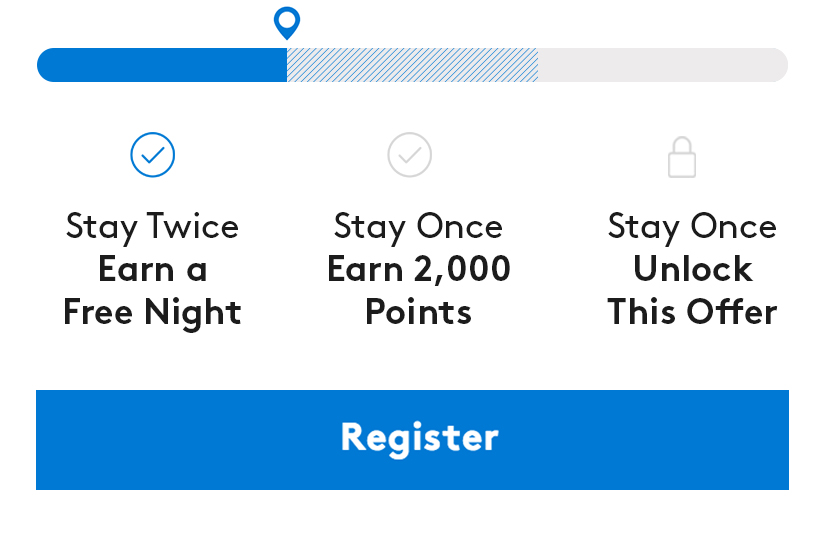Click the blue location pin marker

tap(287, 21)
